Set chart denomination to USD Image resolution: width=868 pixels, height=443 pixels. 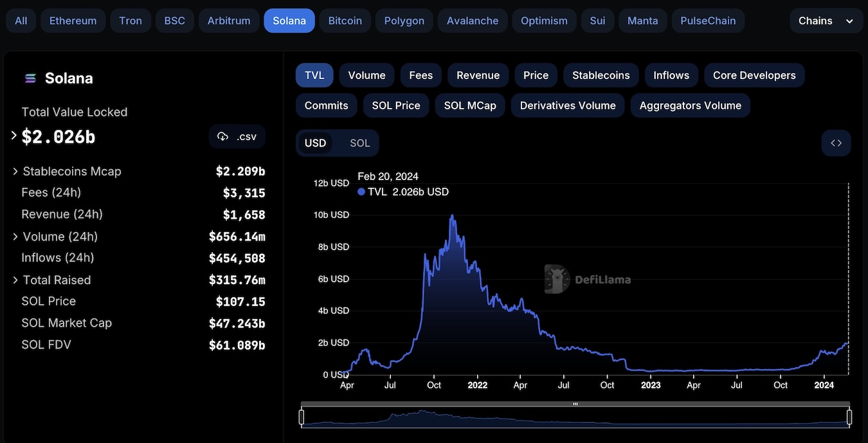pos(315,143)
